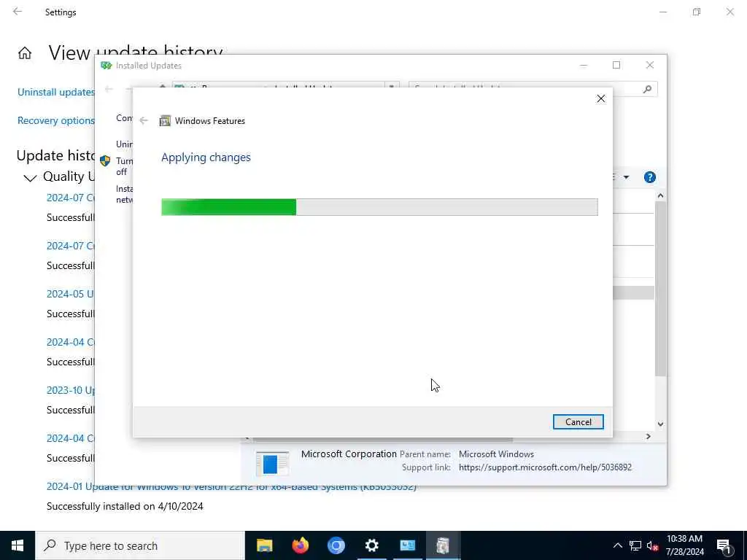The image size is (747, 560).
Task: Open the 2023-10 update entry link
Action: pyautogui.click(x=71, y=391)
